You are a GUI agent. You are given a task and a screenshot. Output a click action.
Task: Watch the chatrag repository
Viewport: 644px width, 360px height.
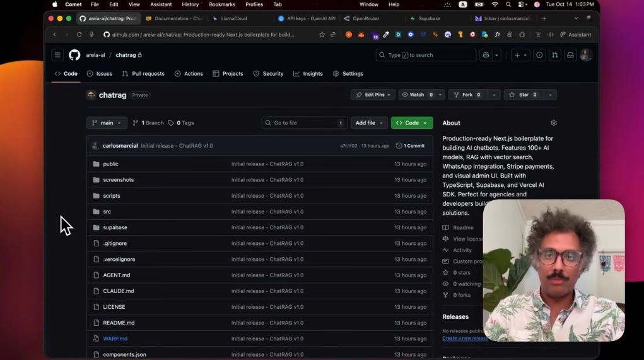pos(417,95)
